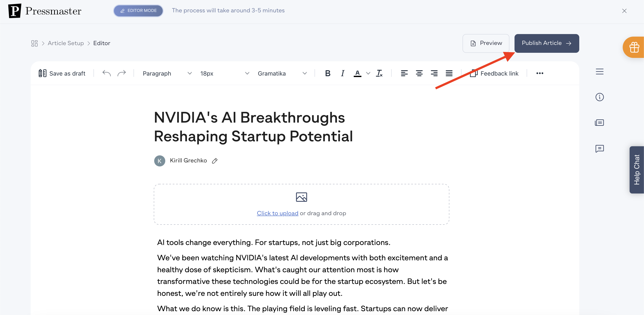Click the image placeholder icon

(x=302, y=197)
